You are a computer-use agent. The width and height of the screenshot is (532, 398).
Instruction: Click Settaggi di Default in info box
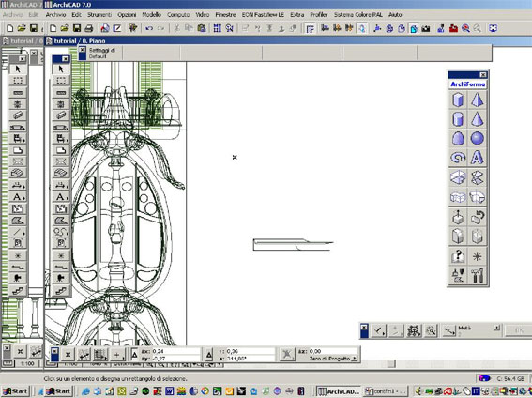coord(102,54)
